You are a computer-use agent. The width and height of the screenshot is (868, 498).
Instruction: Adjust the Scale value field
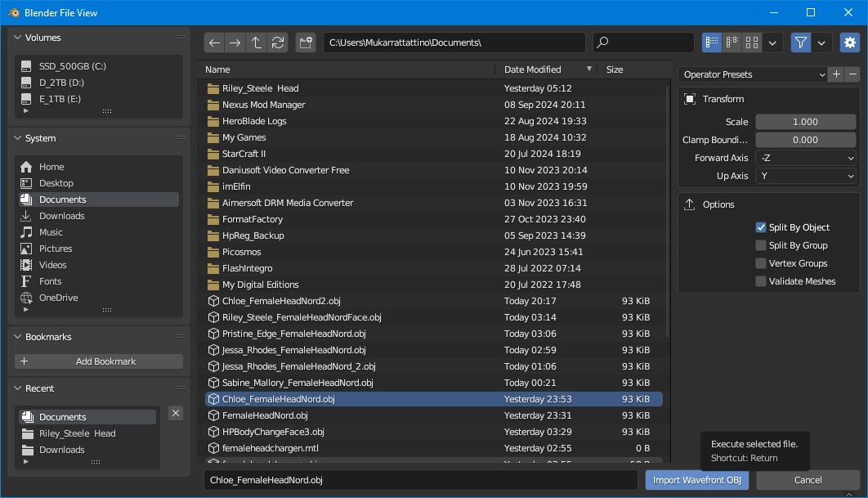pos(806,122)
